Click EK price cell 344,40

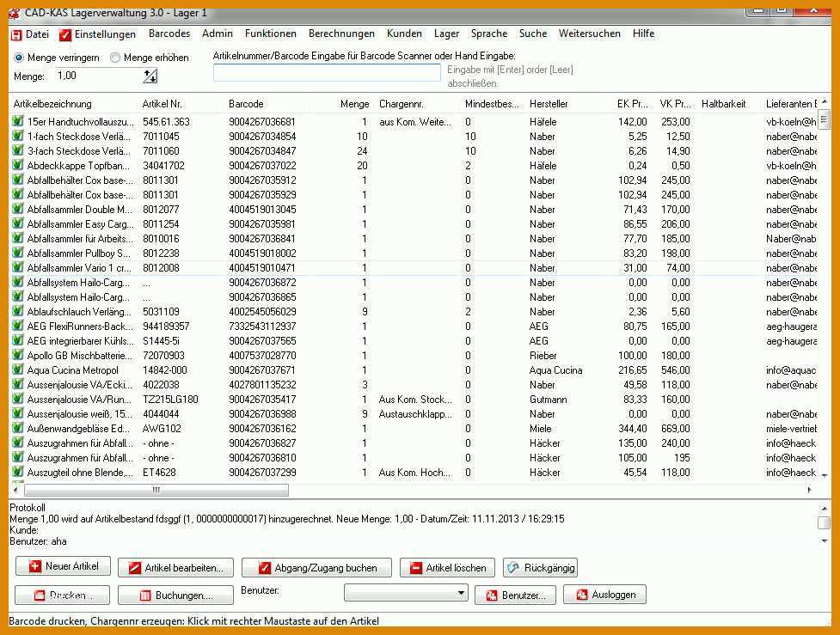(632, 428)
